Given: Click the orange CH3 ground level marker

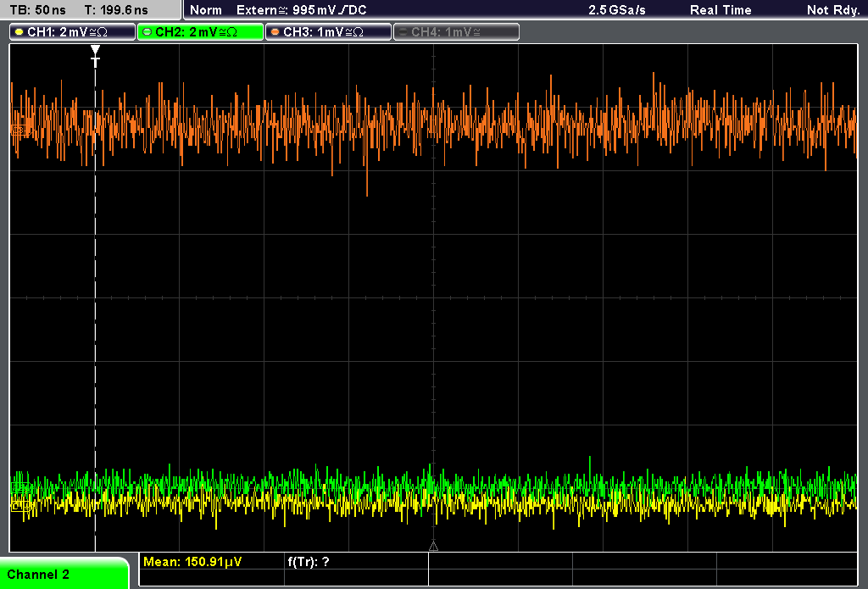Looking at the screenshot, I should [x=19, y=131].
